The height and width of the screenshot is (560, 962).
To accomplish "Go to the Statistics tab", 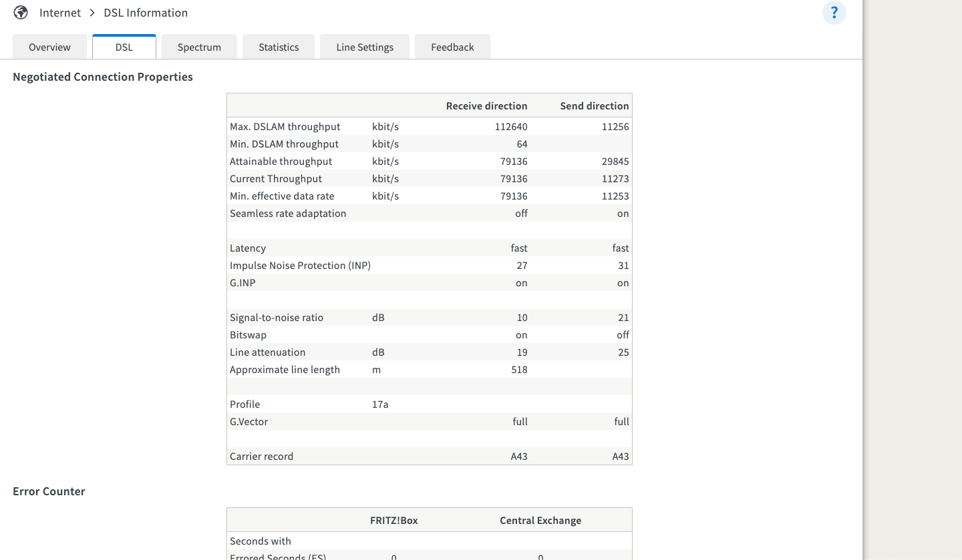I will pyautogui.click(x=279, y=47).
